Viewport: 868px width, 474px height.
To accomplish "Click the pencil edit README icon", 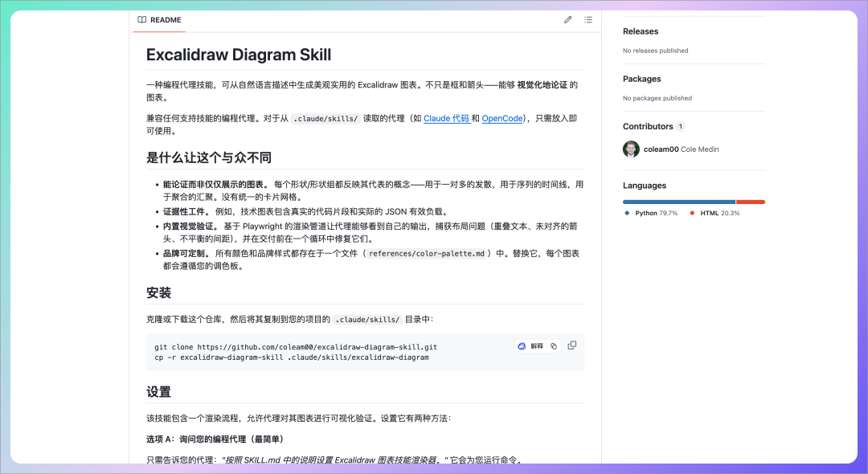I will (x=567, y=19).
